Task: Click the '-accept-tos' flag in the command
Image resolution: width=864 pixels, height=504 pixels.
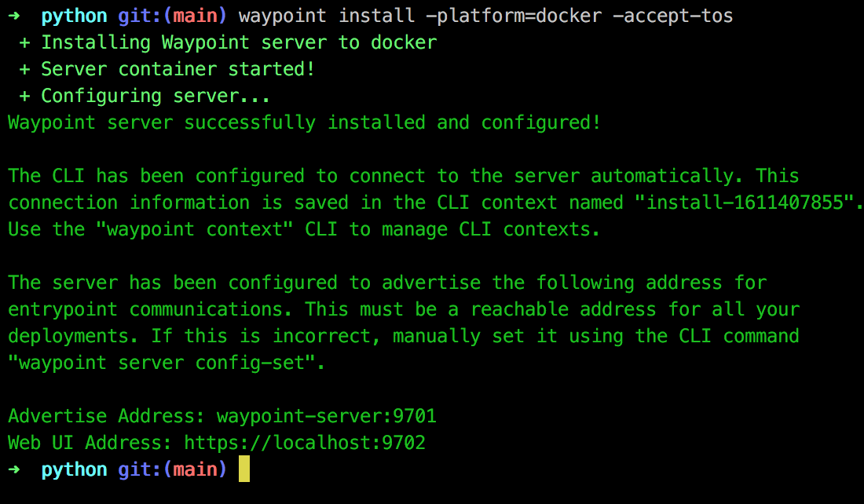Action: click(673, 16)
